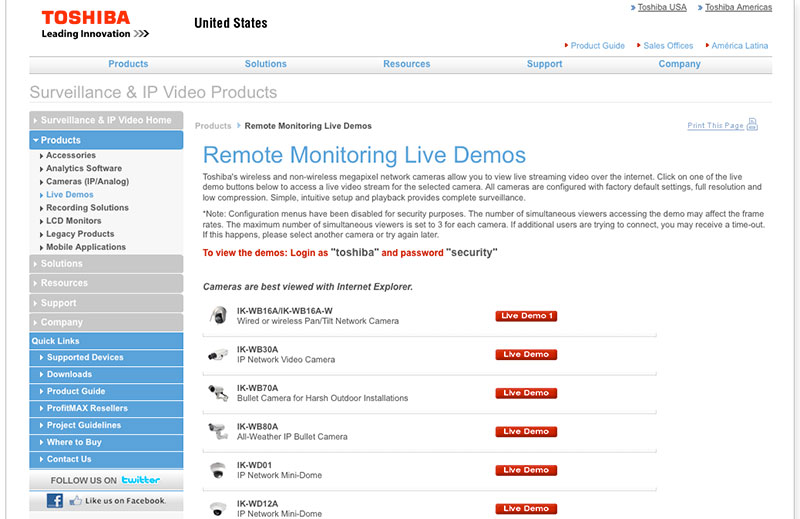
Task: Open Legacy Products in the sidebar
Action: [80, 234]
